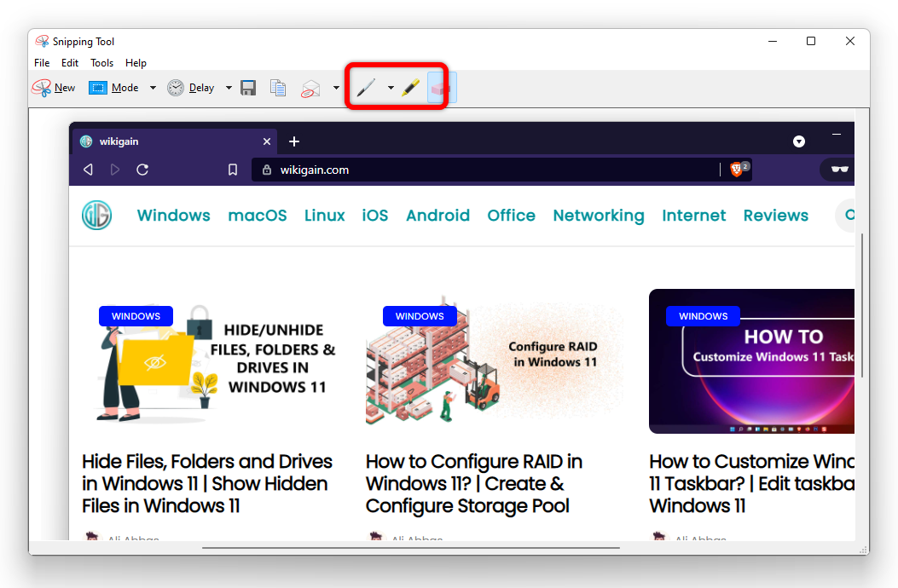Select the Eraser tool
Screen dimensions: 898x588
(x=442, y=88)
